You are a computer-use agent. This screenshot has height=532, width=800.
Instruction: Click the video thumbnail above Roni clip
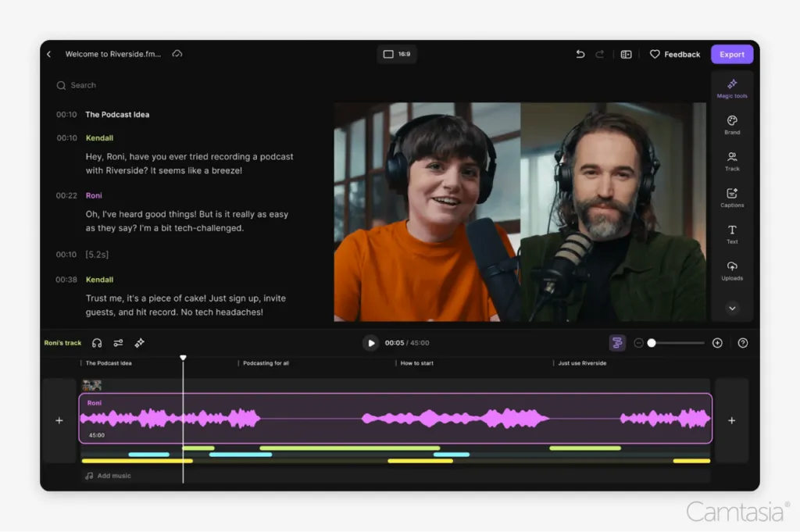click(92, 385)
